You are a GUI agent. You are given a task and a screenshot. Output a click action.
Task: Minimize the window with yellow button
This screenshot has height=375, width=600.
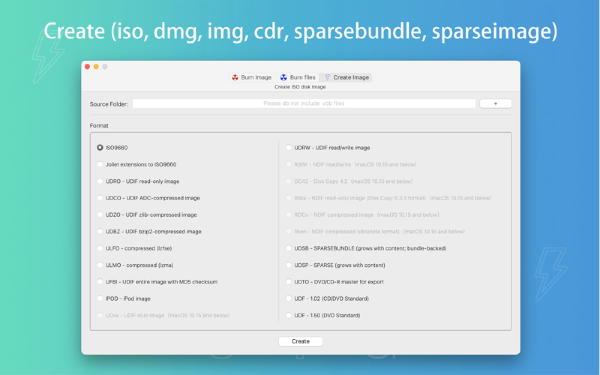coord(96,67)
